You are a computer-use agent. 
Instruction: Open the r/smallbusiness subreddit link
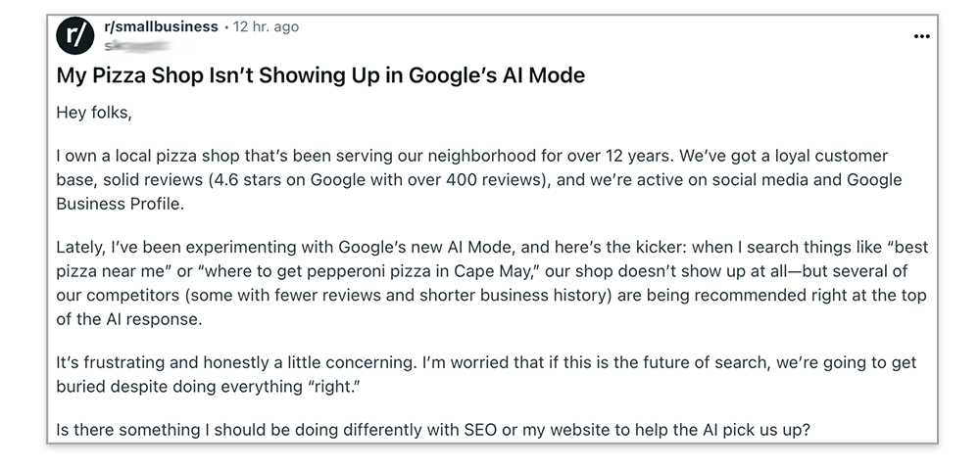[162, 26]
